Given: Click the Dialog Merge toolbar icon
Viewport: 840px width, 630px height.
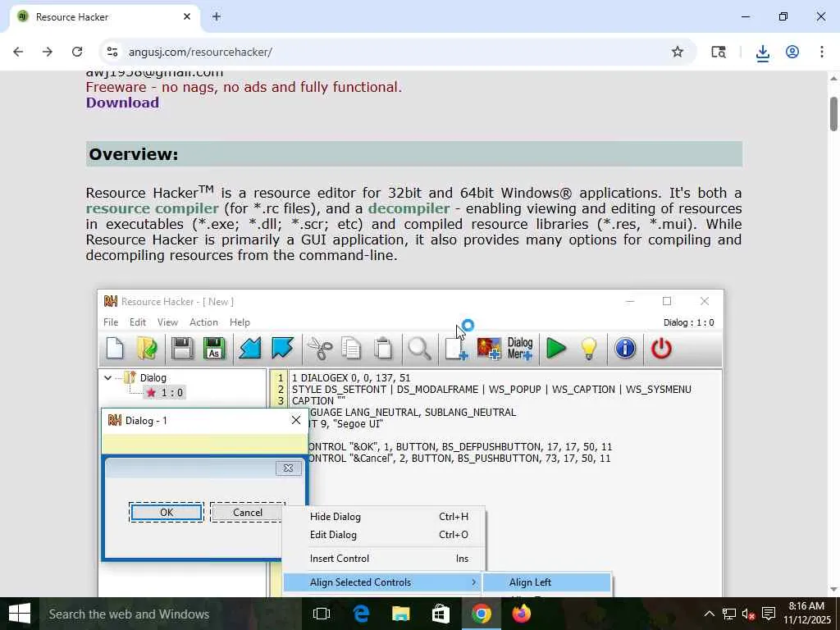Looking at the screenshot, I should [x=519, y=348].
